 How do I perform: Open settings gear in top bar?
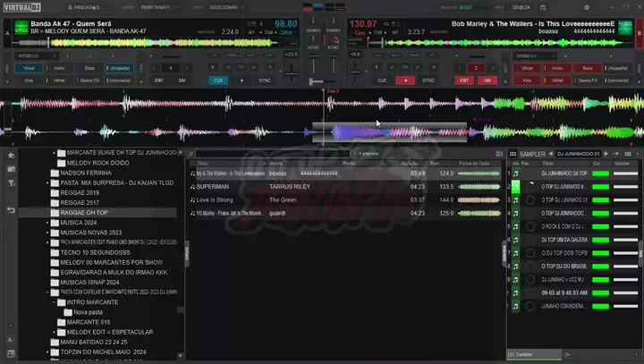coord(587,7)
